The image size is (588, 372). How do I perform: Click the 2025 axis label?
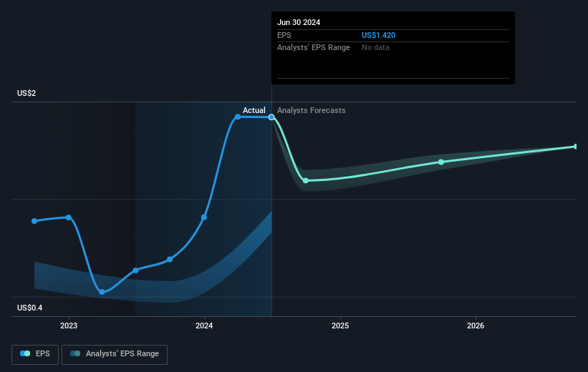point(340,326)
